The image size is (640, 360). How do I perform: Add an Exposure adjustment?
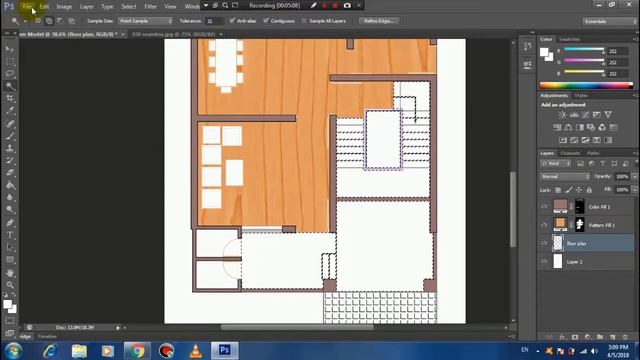point(597,115)
